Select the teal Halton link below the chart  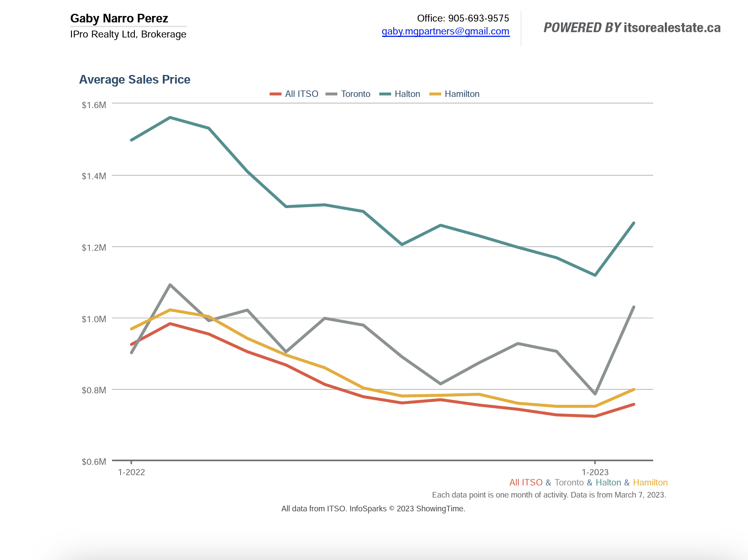point(608,482)
